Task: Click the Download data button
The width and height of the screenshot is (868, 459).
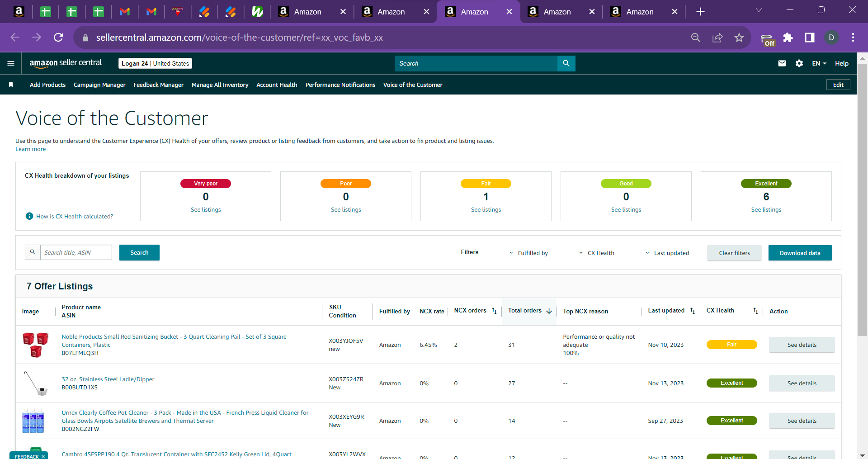Action: (800, 253)
